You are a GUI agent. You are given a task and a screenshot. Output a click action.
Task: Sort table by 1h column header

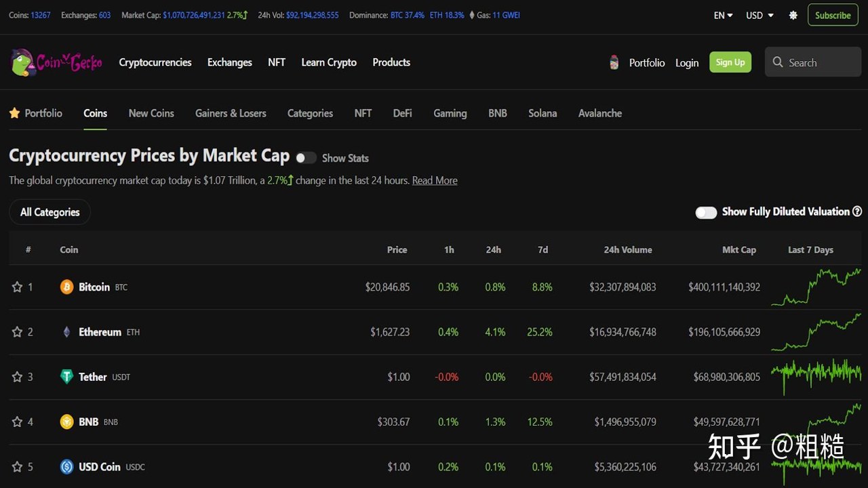449,250
